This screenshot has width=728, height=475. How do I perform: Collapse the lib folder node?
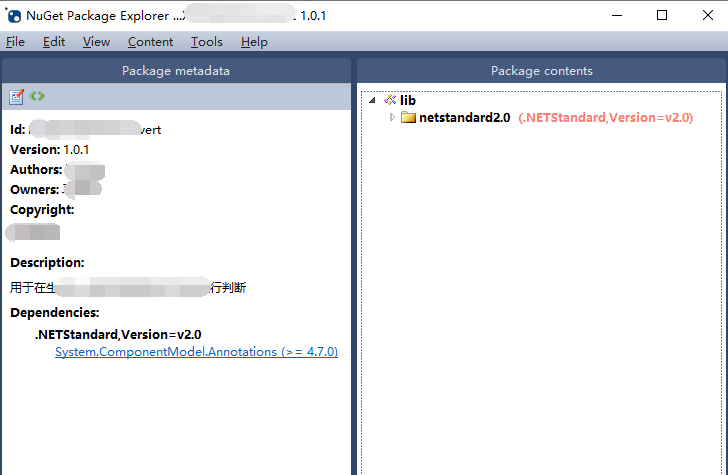372,100
